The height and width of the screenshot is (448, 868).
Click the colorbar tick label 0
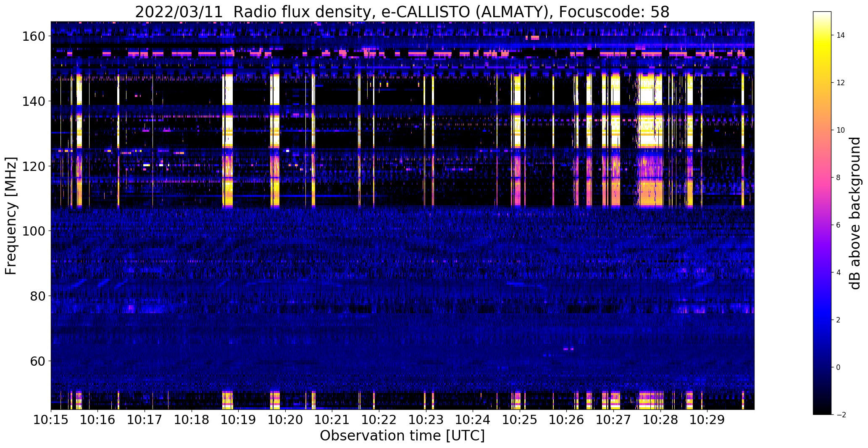click(839, 367)
